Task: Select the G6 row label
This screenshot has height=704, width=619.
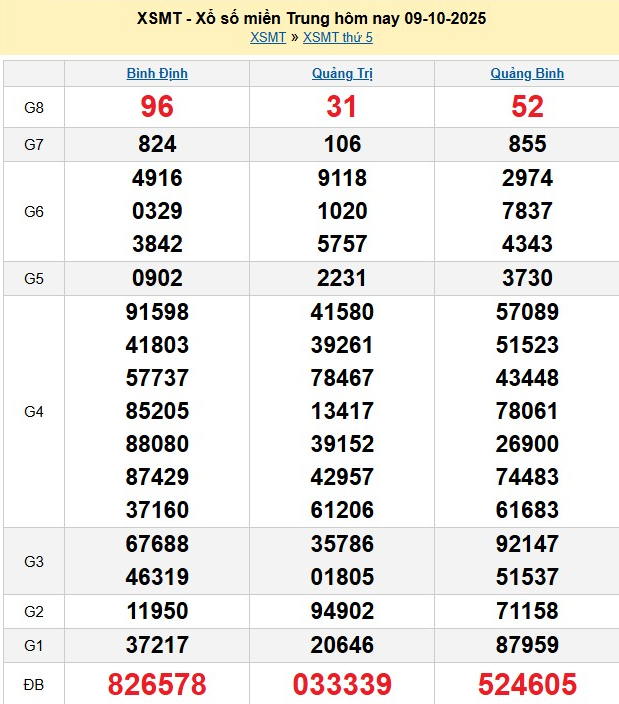Action: [34, 212]
